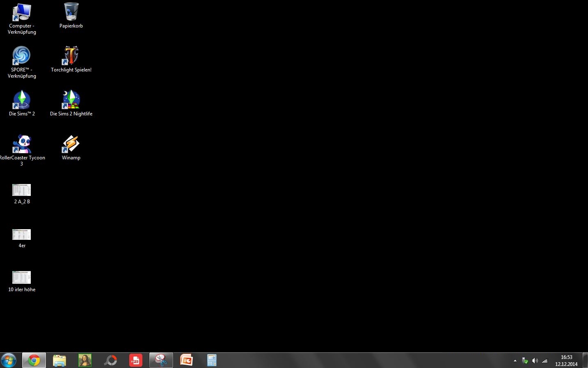The width and height of the screenshot is (588, 368).
Task: Click the Safely Remove Hardware tray icon
Action: (525, 361)
